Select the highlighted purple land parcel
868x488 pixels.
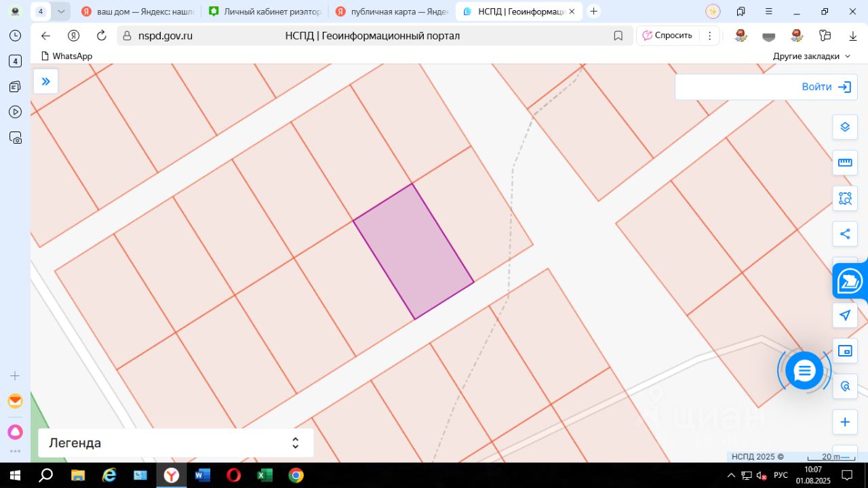tap(414, 251)
